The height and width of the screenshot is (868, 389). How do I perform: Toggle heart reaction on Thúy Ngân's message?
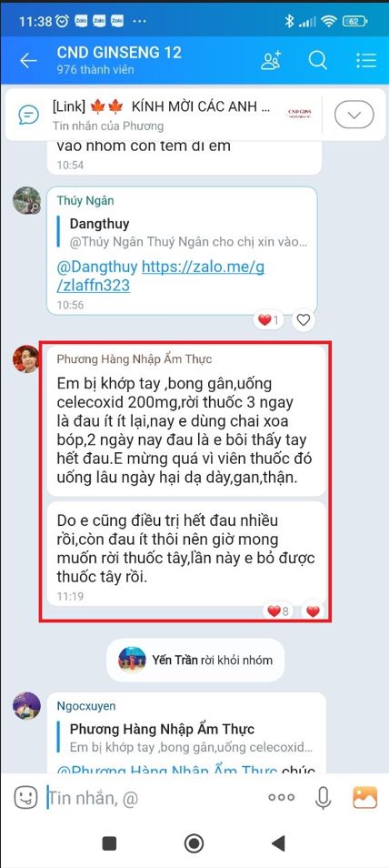pos(304,319)
